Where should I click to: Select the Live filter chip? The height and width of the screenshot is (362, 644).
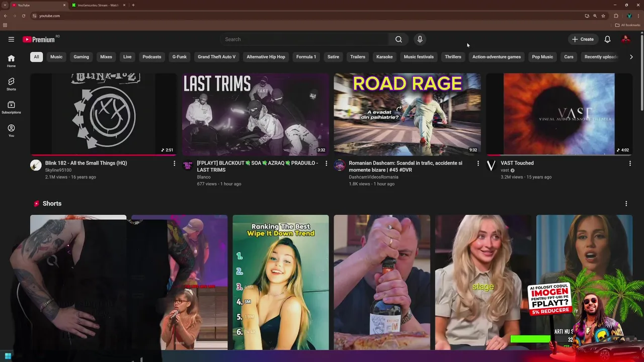(x=127, y=57)
